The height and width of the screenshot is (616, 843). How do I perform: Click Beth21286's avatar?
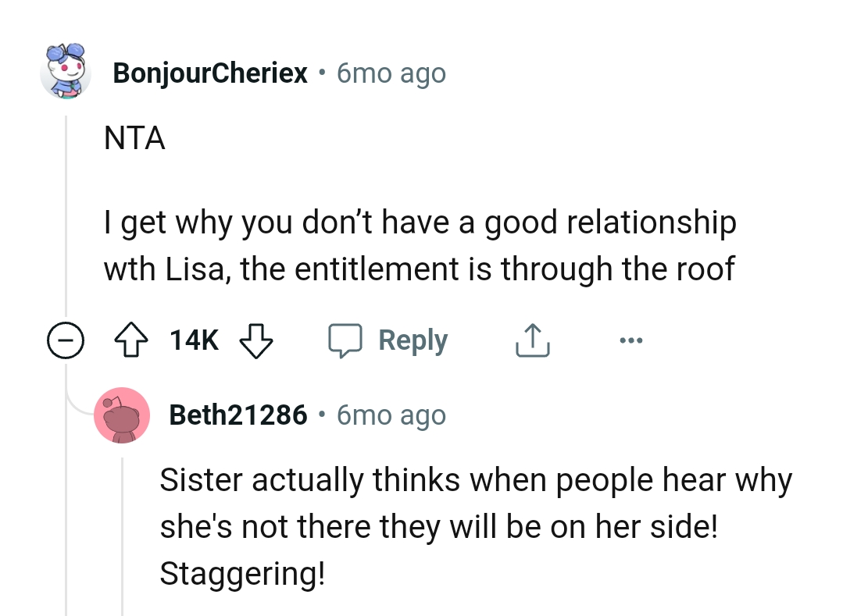click(123, 415)
